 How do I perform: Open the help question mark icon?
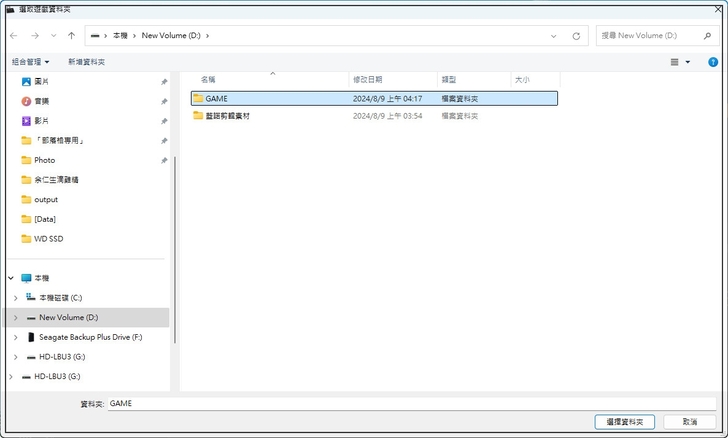[713, 62]
